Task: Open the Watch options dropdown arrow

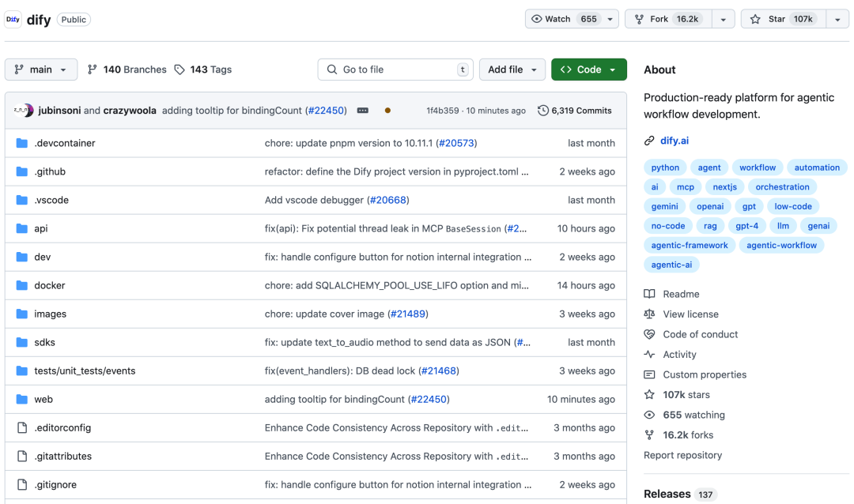Action: coord(610,19)
